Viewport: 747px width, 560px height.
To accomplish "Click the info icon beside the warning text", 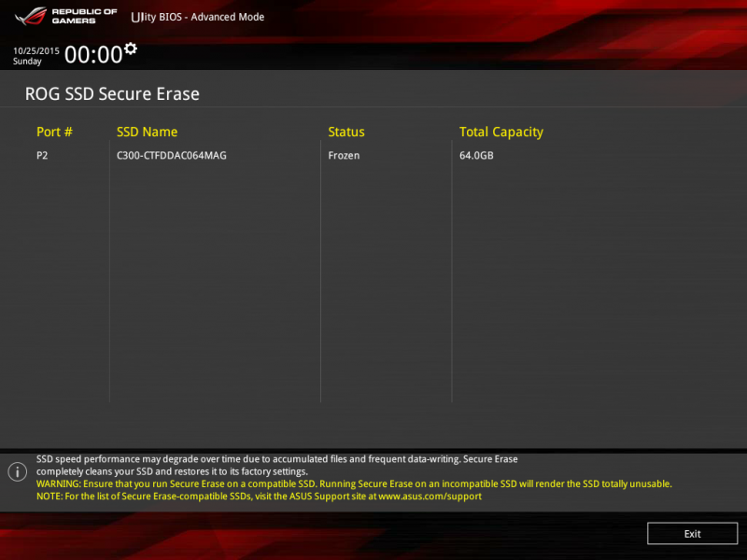I will tap(18, 472).
